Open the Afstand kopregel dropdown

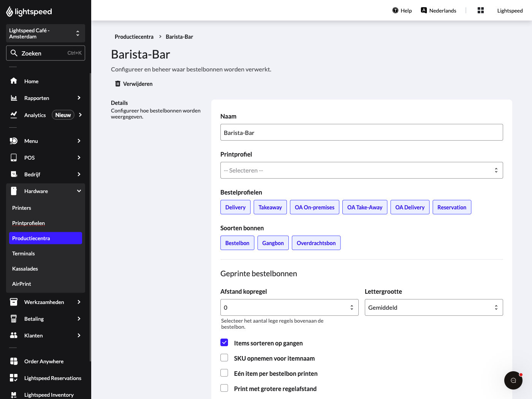290,307
